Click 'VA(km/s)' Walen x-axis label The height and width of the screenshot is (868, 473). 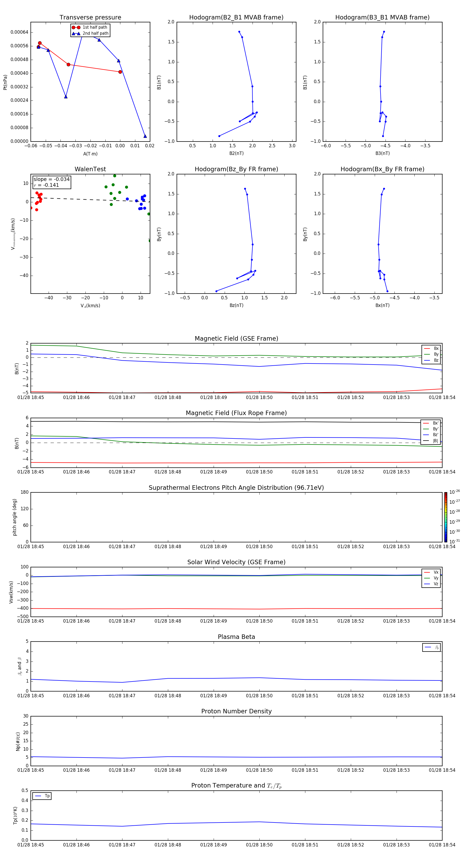[90, 306]
